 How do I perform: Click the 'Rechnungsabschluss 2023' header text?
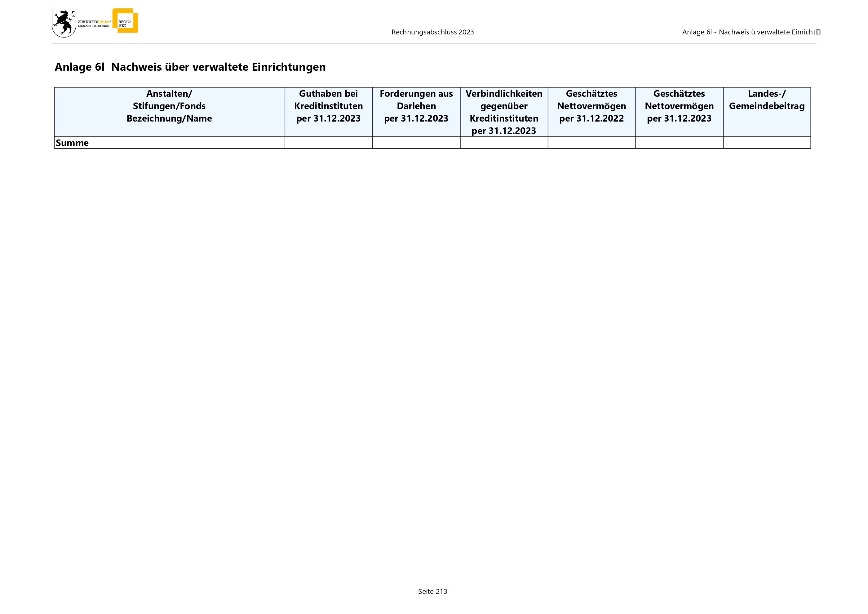coord(432,32)
